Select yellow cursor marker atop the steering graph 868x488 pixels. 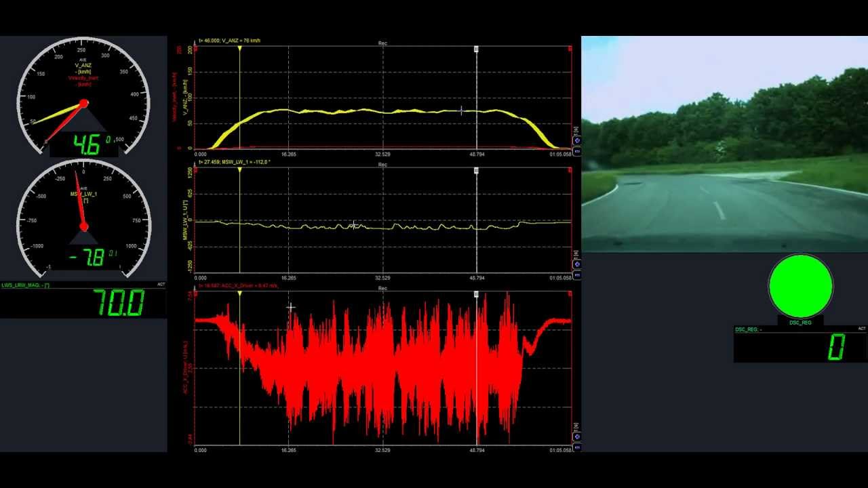239,171
